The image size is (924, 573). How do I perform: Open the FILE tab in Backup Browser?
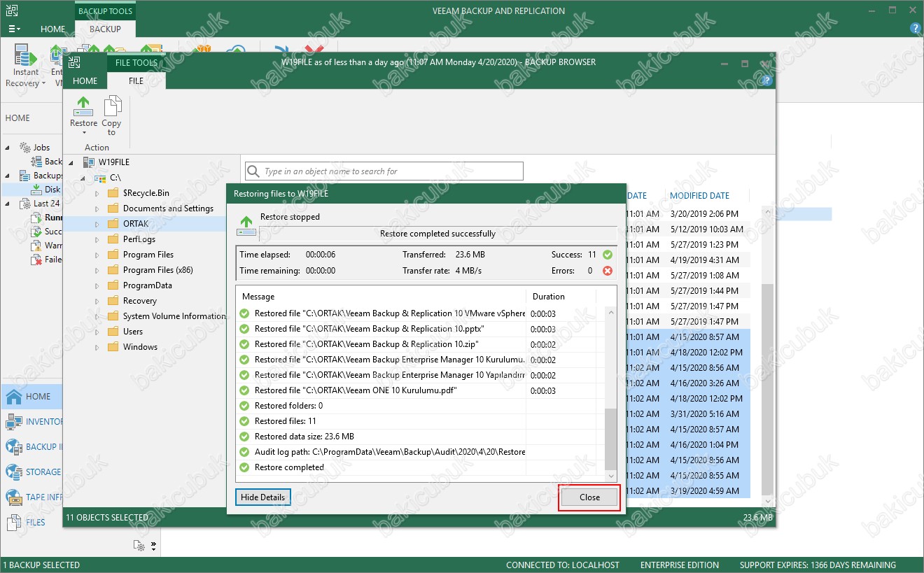tap(136, 80)
